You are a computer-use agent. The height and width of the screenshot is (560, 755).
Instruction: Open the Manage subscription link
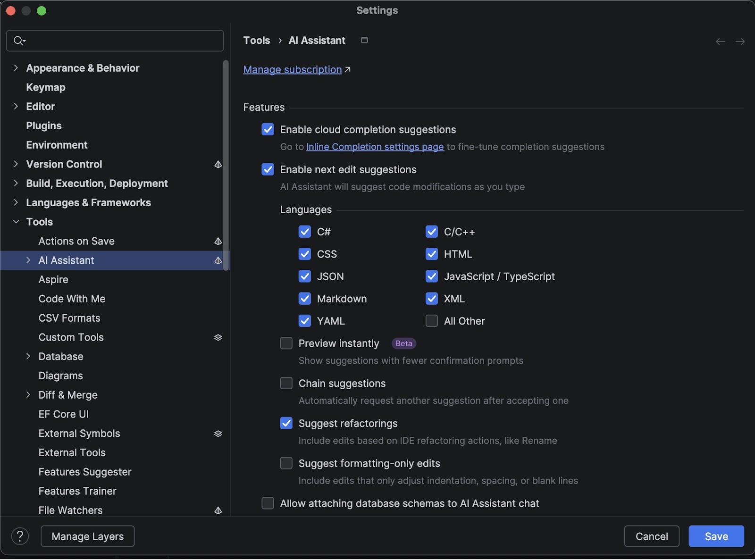click(292, 70)
